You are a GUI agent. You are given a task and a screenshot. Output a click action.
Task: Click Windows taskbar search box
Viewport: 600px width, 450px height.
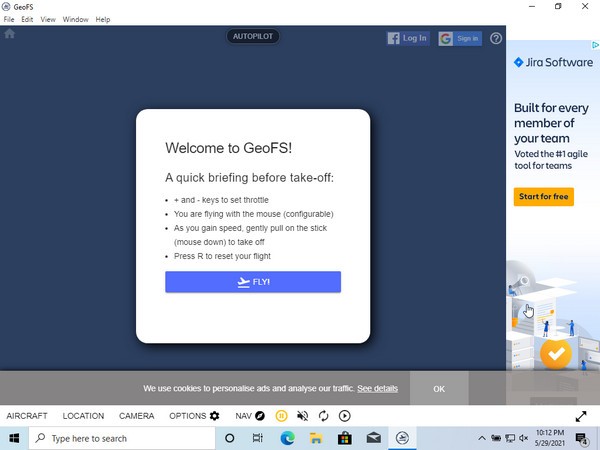point(120,438)
